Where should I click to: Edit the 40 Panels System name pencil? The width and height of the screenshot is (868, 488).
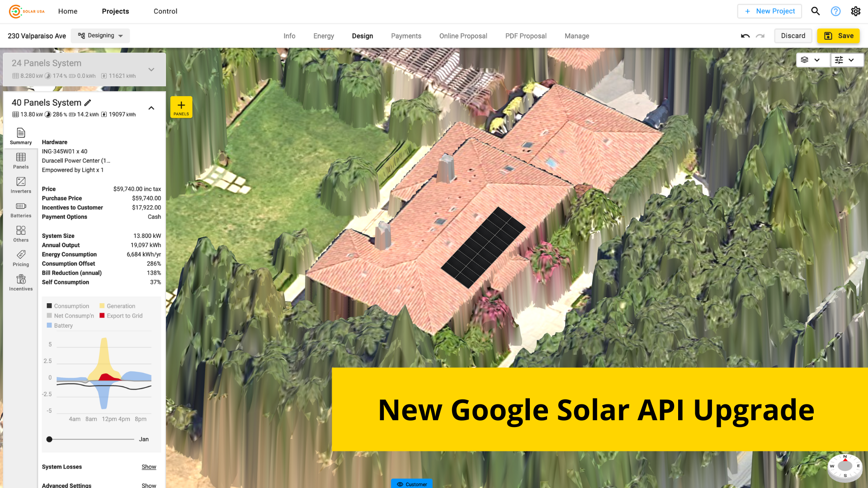(88, 103)
